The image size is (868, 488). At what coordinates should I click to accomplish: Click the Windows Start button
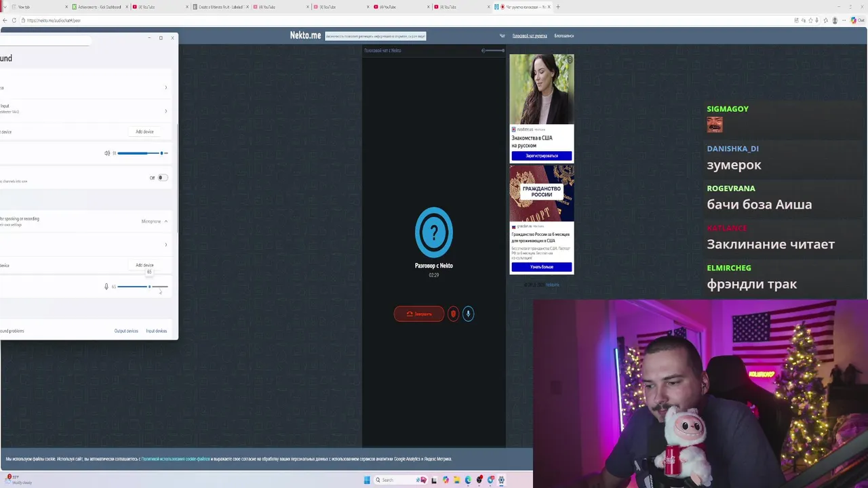pyautogui.click(x=367, y=480)
